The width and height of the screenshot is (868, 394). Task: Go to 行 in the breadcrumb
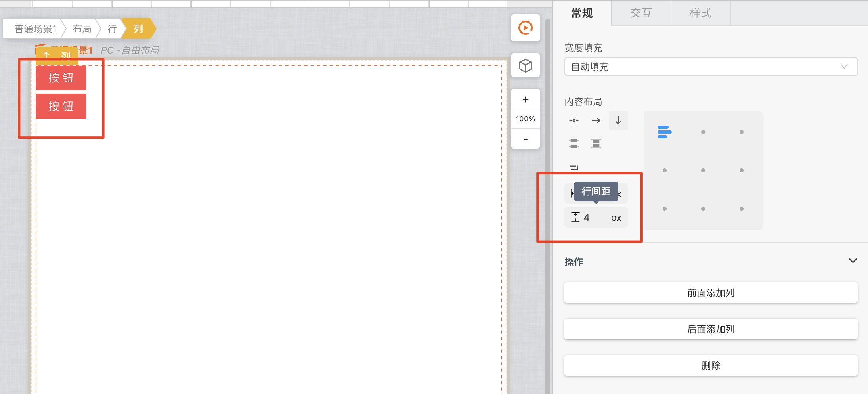[x=112, y=29]
